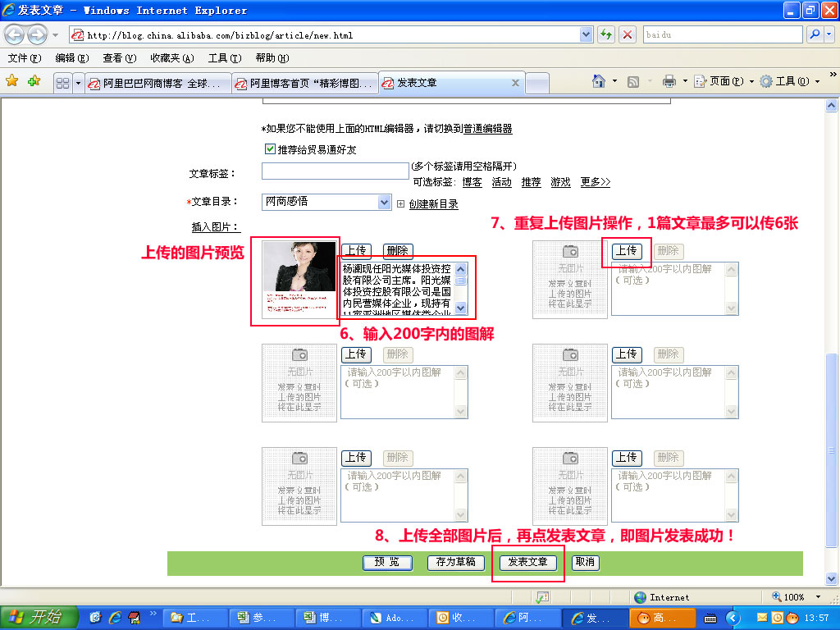Viewport: 840px width, 630px height.
Task: Click the Windows 开始 Start button
Action: [39, 617]
